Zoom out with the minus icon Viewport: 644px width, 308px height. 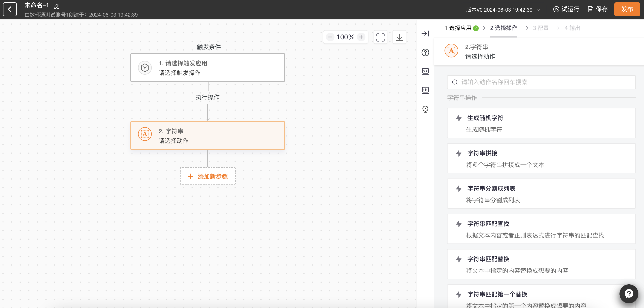pos(330,37)
